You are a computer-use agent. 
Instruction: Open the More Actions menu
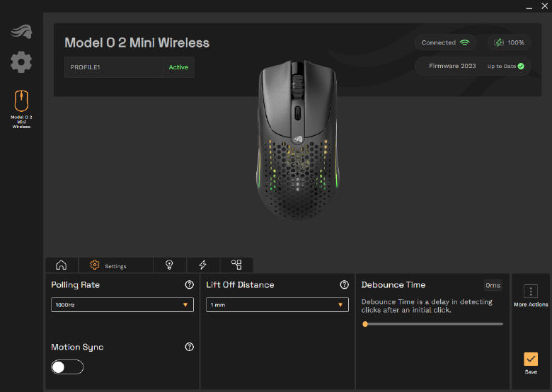click(x=531, y=296)
